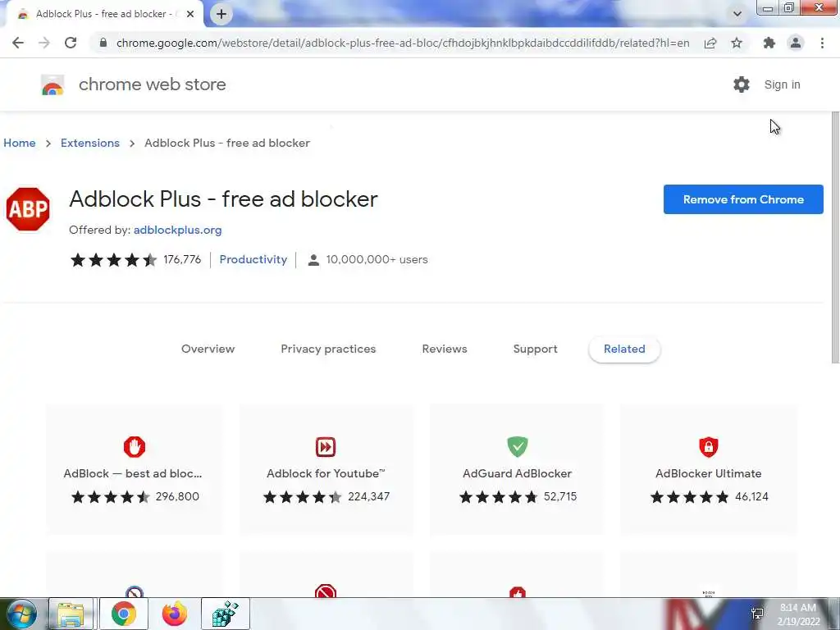Switch to the Overview tab
Viewport: 840px width, 630px height.
(208, 349)
